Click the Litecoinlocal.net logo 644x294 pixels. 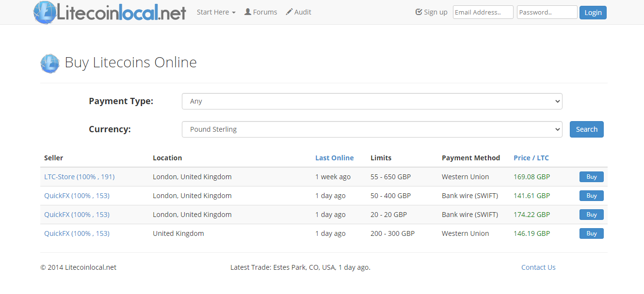pyautogui.click(x=110, y=12)
